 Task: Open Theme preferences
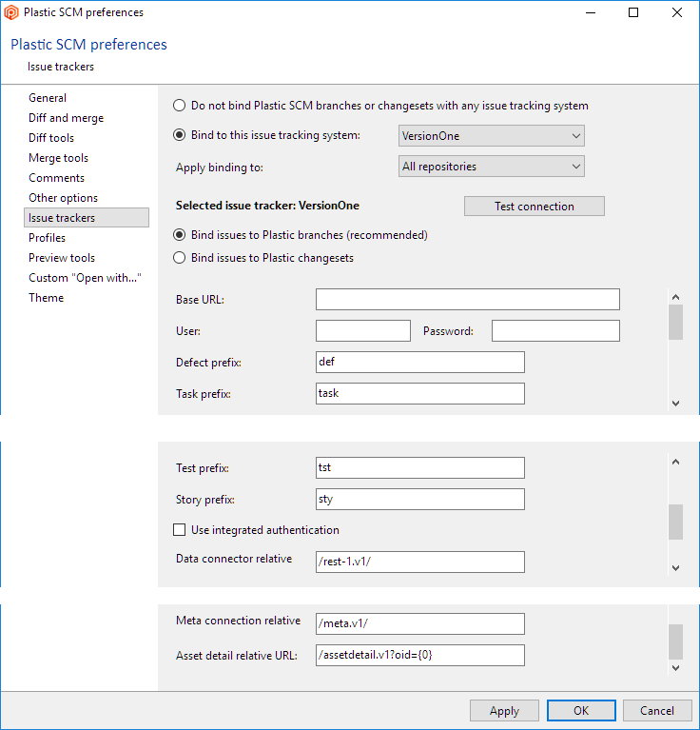[46, 298]
